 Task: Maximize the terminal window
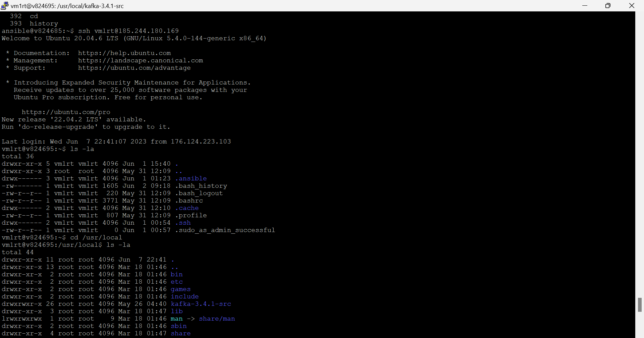point(608,5)
